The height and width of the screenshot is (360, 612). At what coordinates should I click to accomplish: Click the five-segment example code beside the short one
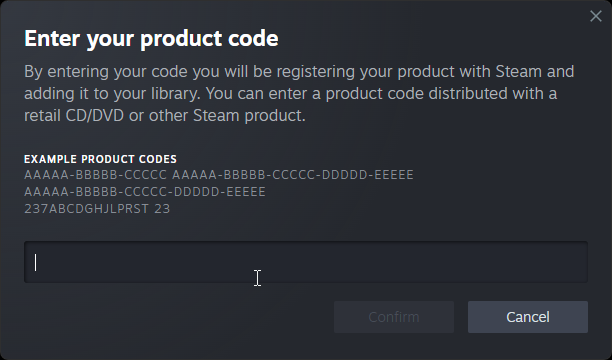click(x=293, y=175)
